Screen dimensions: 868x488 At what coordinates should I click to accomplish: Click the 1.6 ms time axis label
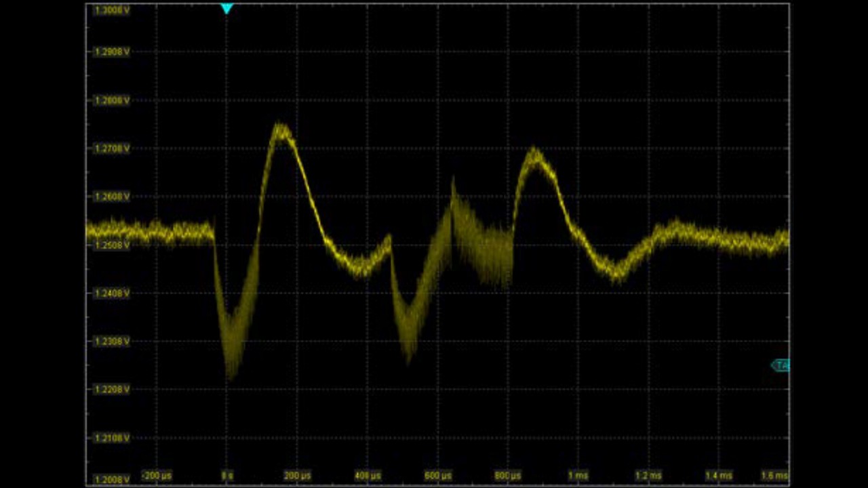(x=774, y=476)
